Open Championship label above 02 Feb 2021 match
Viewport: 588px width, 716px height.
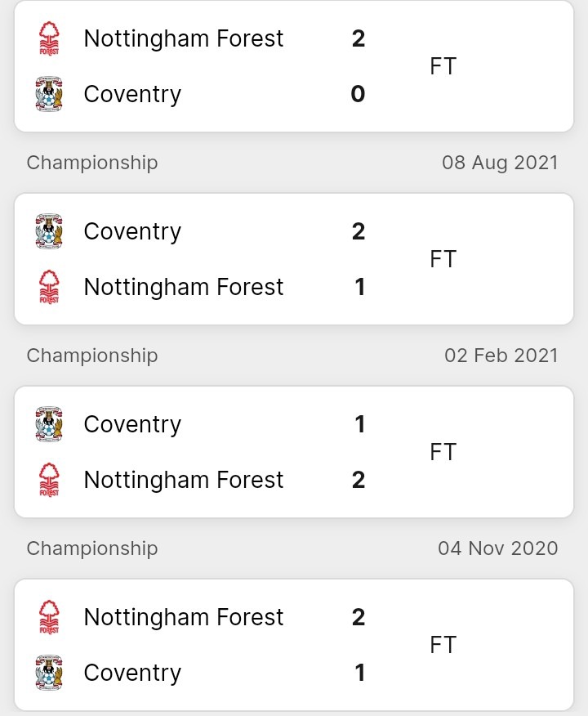click(92, 356)
